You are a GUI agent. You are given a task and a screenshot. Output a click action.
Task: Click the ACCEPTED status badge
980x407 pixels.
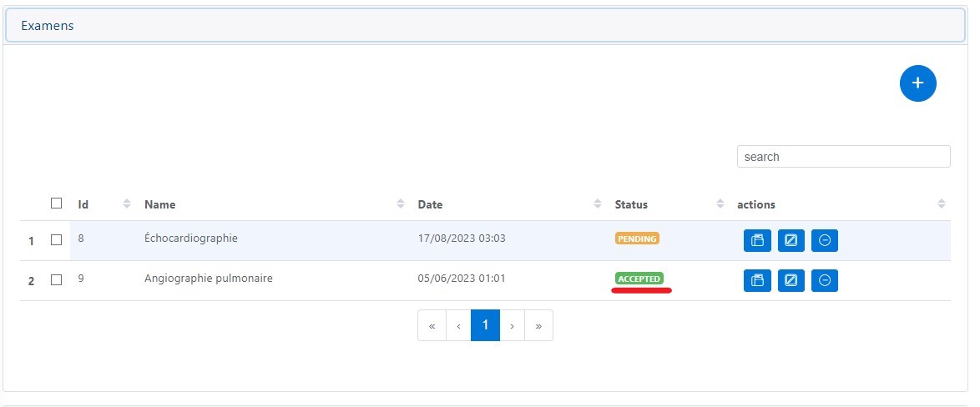tap(639, 279)
